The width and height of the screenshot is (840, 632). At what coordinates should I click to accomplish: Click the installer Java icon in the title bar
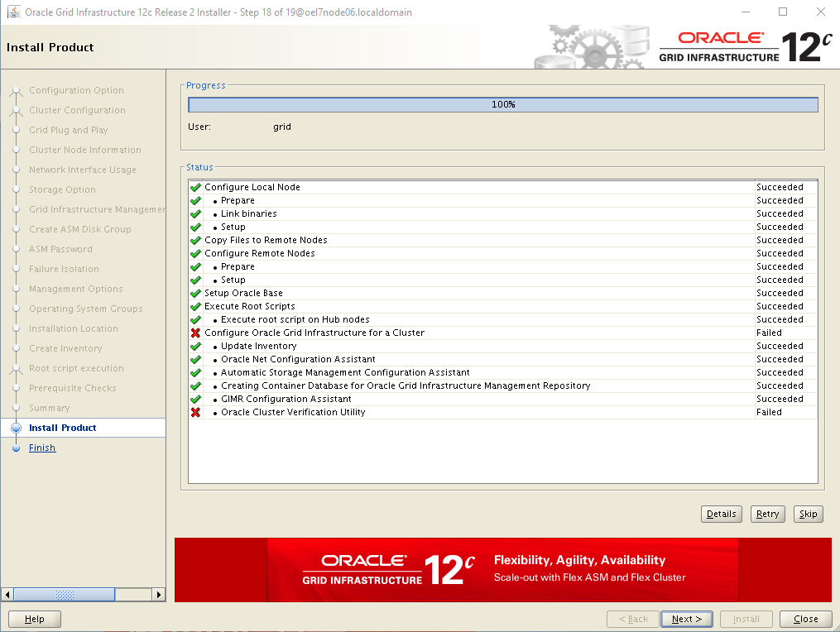pos(13,12)
